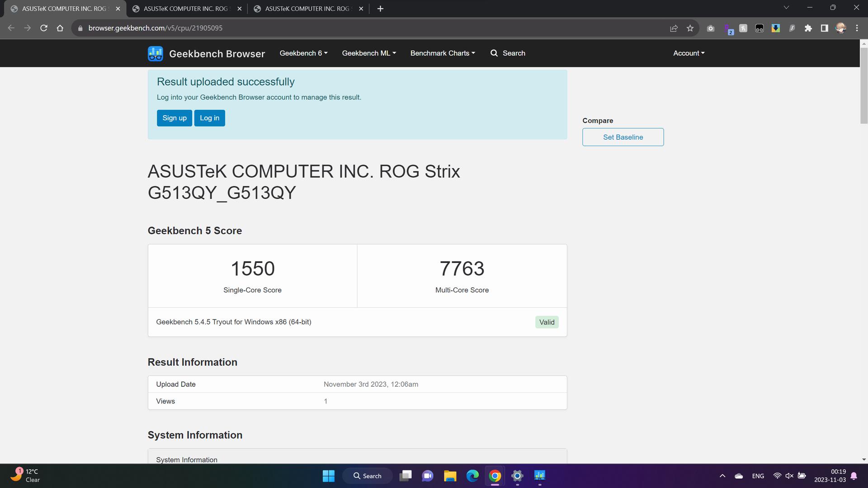Open Chrome's three-dot menu

click(x=857, y=28)
